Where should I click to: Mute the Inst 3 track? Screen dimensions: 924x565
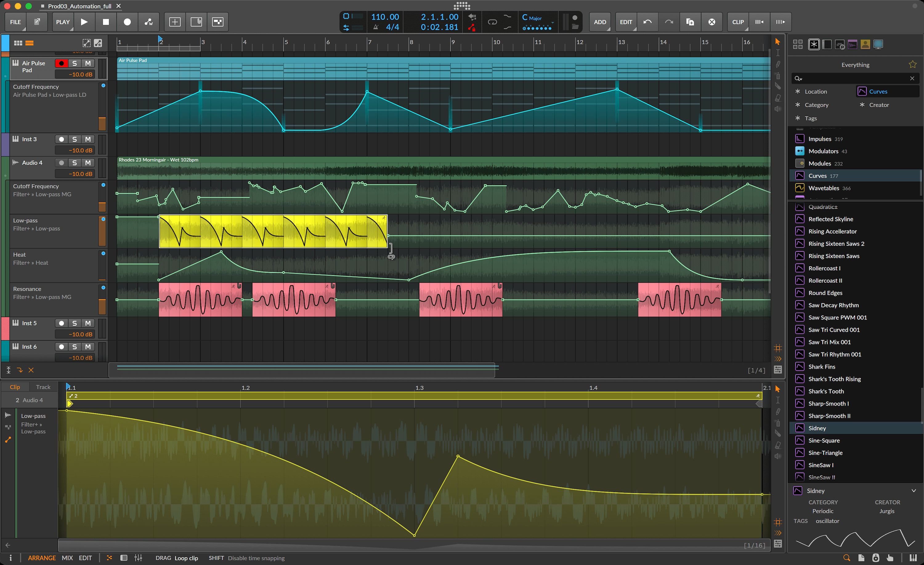click(88, 139)
